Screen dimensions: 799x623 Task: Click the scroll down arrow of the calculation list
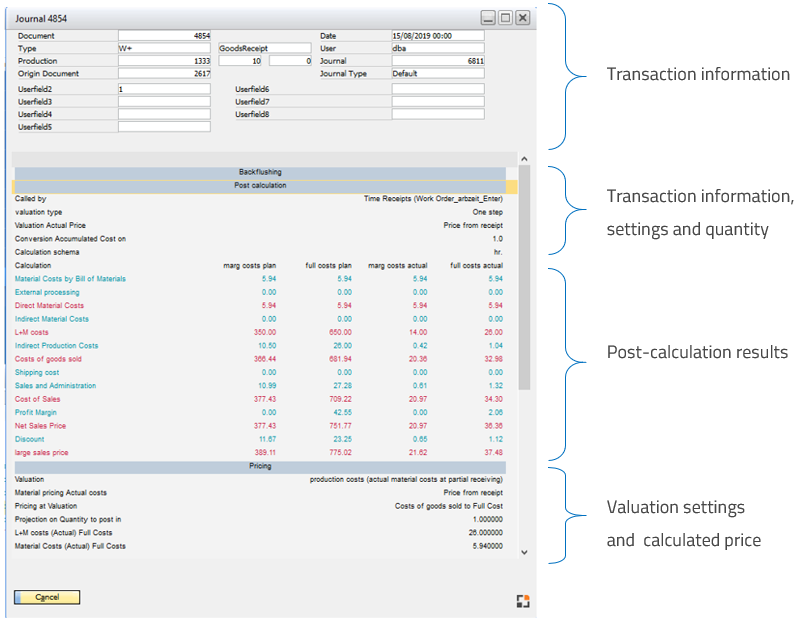pos(525,552)
